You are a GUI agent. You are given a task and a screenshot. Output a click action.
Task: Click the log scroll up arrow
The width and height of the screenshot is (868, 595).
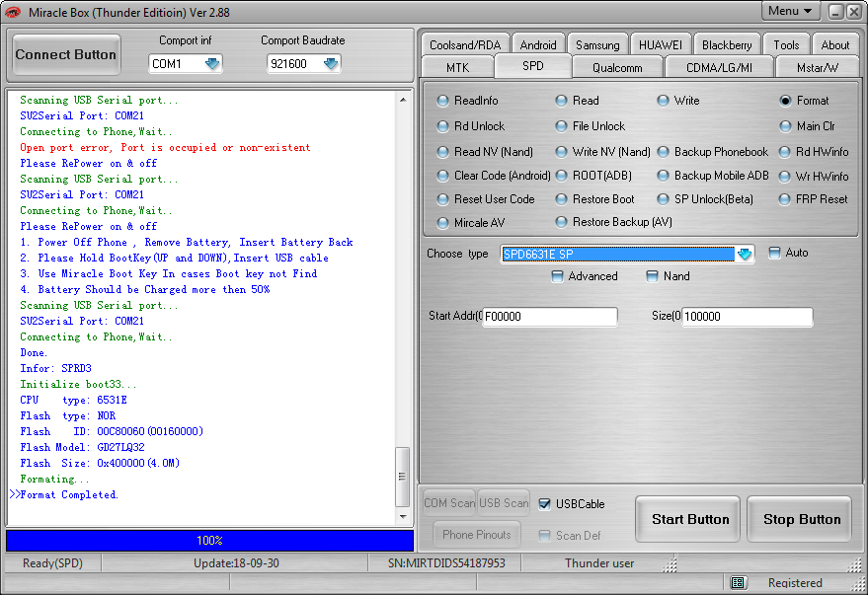coord(403,100)
